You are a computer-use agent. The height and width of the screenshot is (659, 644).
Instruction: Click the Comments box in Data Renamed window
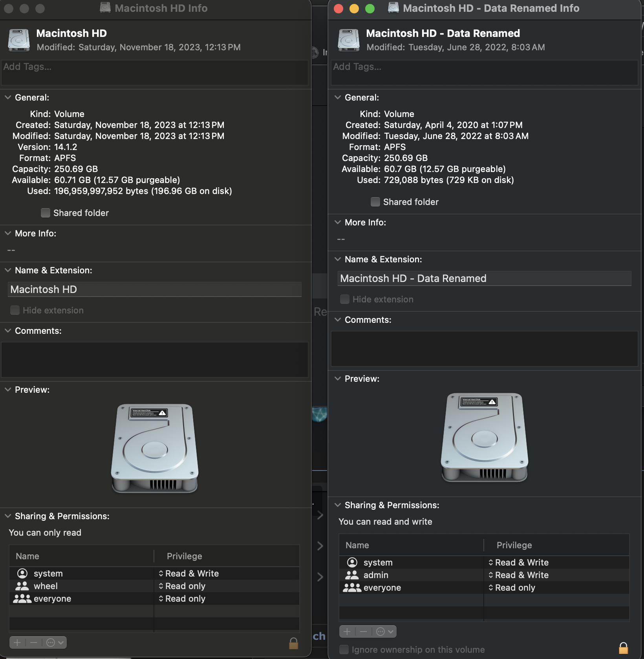click(485, 349)
